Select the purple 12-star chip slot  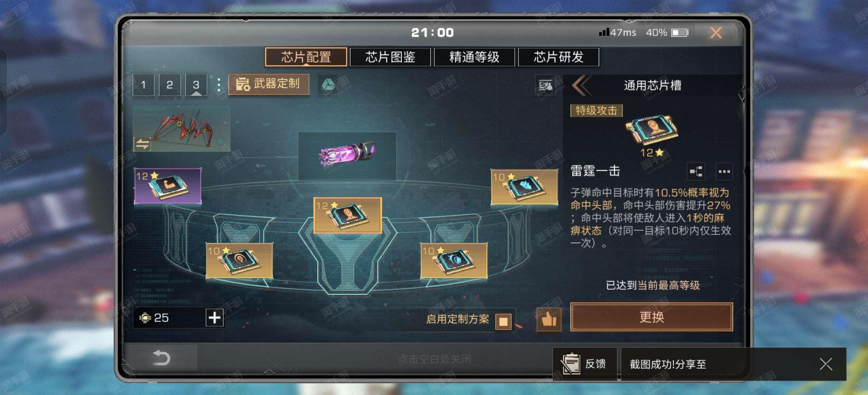click(168, 186)
